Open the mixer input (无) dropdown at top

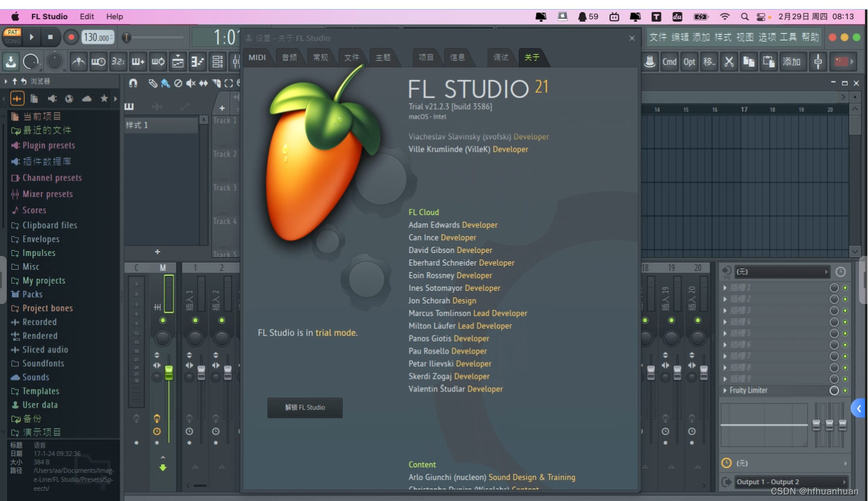click(x=782, y=272)
